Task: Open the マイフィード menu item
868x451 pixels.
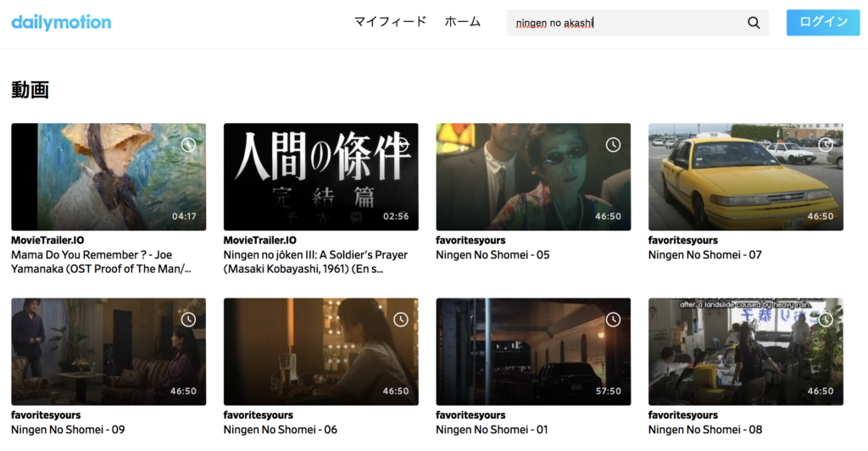Action: tap(390, 21)
